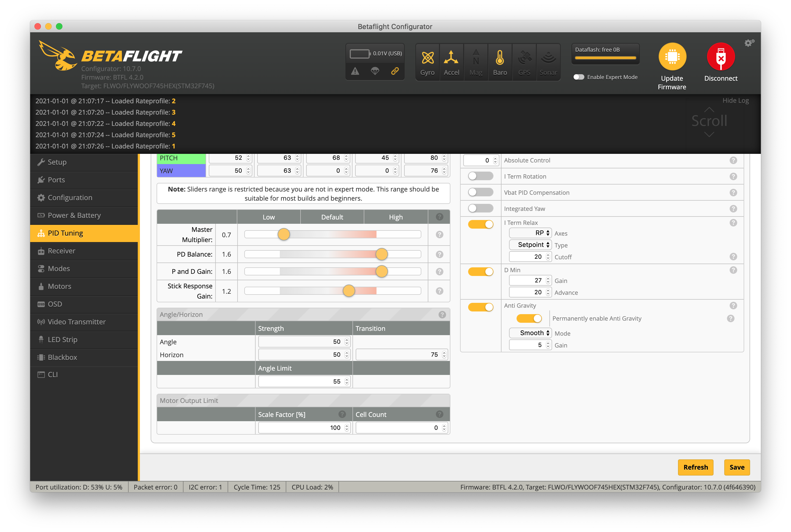Disable the D Min switch
This screenshot has width=791, height=532.
pos(480,272)
